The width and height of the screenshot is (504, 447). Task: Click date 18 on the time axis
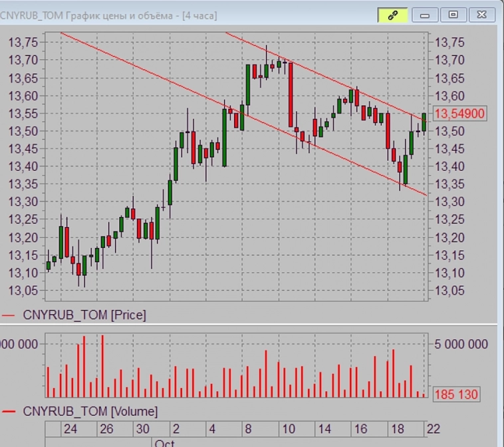[396, 429]
